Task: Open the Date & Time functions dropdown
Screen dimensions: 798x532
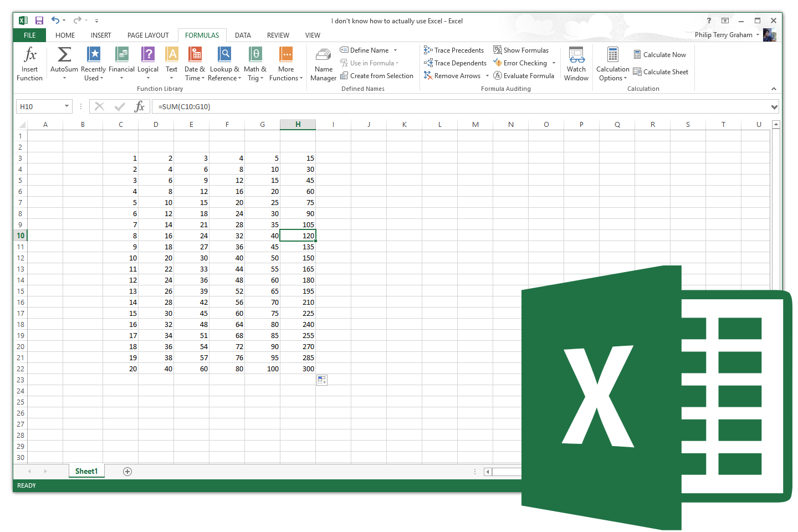Action: click(195, 63)
